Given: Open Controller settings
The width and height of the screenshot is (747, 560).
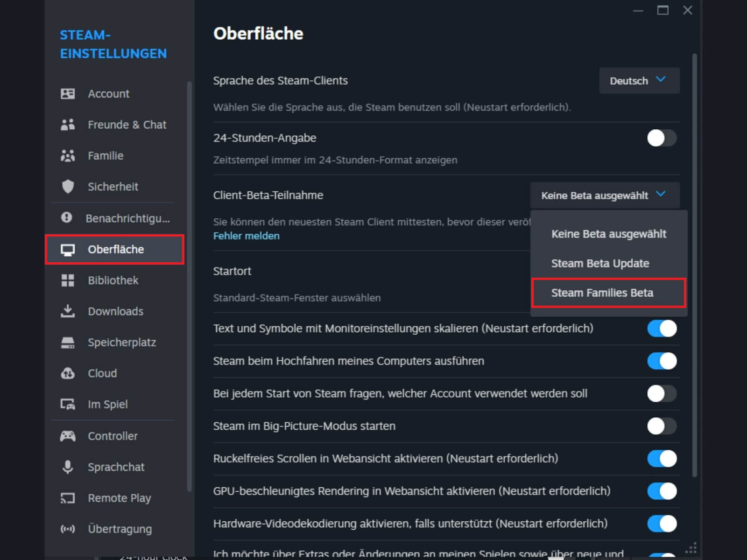Looking at the screenshot, I should pyautogui.click(x=114, y=436).
